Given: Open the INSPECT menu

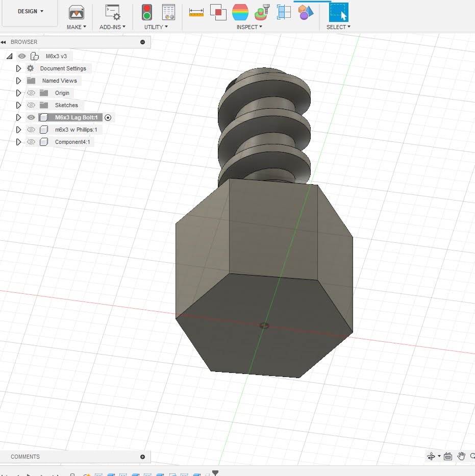Looking at the screenshot, I should (249, 27).
